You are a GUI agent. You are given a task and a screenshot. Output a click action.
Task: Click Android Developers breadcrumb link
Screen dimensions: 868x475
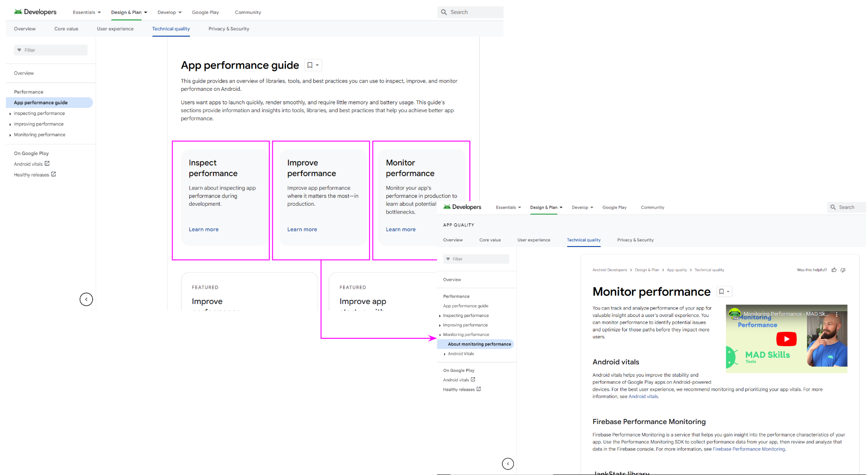click(610, 270)
